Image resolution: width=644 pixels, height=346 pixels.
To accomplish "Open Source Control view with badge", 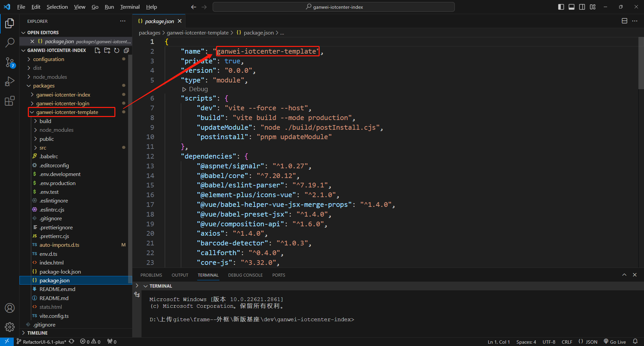I will (x=10, y=62).
